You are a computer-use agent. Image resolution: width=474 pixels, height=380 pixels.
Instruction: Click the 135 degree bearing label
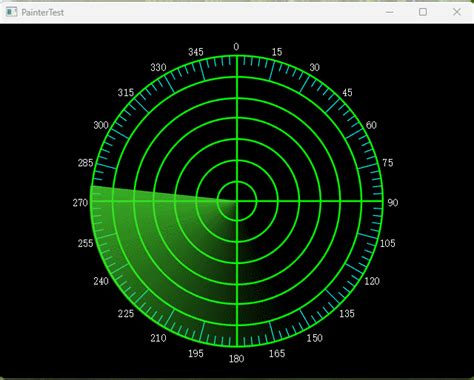click(347, 313)
